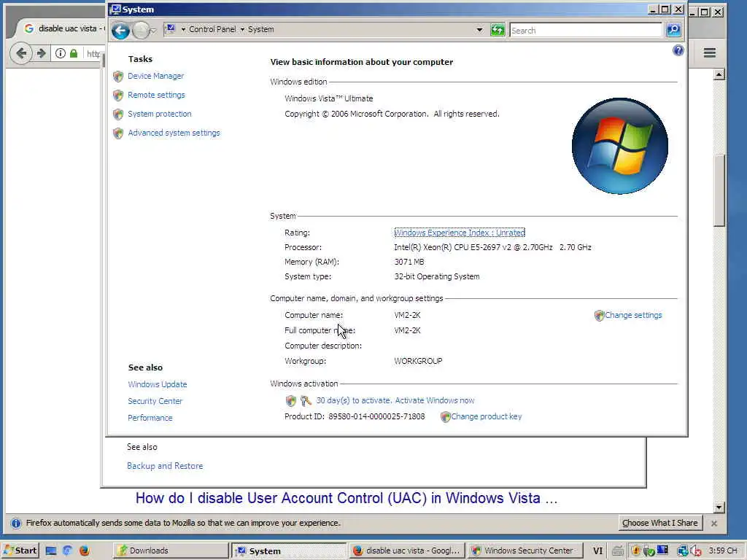Screen dimensions: 747x560
Task: Click the computer icon in address bar
Action: tap(171, 29)
